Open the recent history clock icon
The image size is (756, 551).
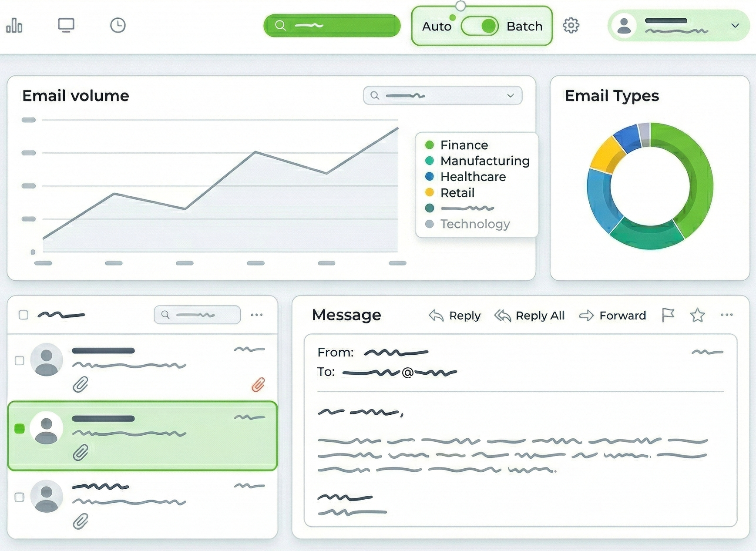[117, 26]
